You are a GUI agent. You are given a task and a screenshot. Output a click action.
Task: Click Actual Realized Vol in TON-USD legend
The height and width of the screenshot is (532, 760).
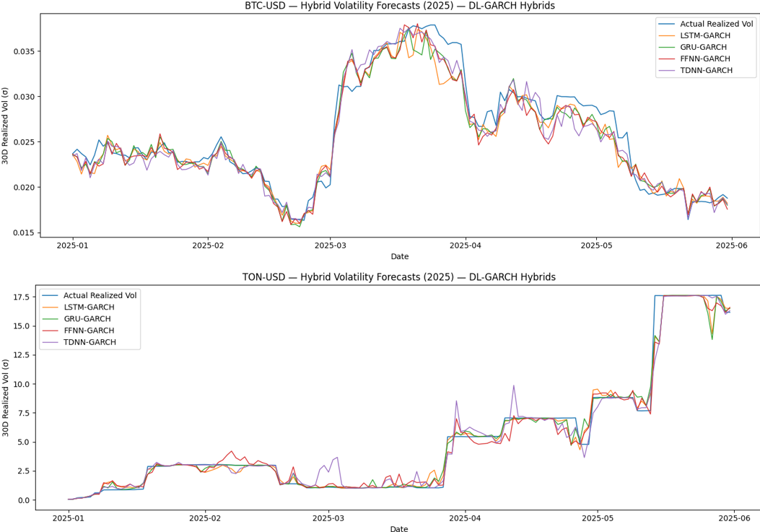[100, 295]
